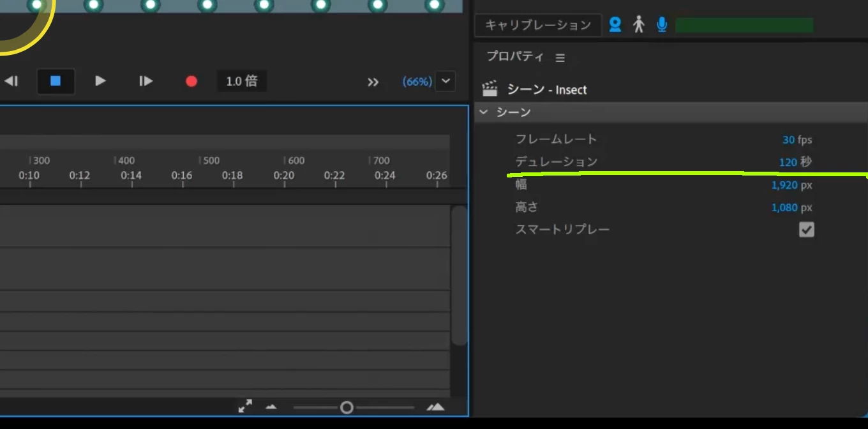
Task: Toggle microphone input icon
Action: (x=662, y=25)
